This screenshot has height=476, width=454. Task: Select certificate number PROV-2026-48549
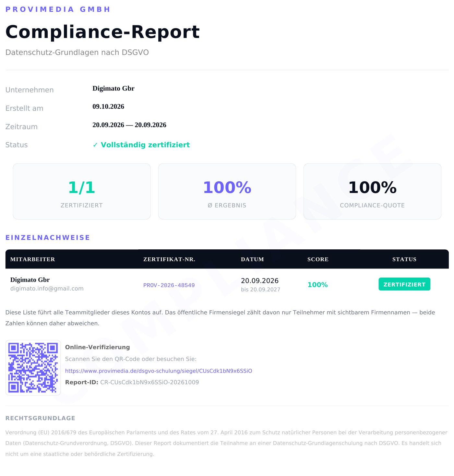[x=169, y=285]
